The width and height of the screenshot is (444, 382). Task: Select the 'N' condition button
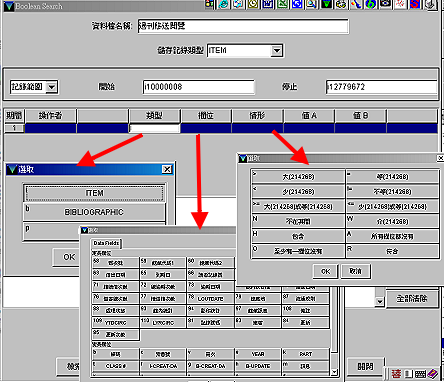pyautogui.click(x=298, y=222)
